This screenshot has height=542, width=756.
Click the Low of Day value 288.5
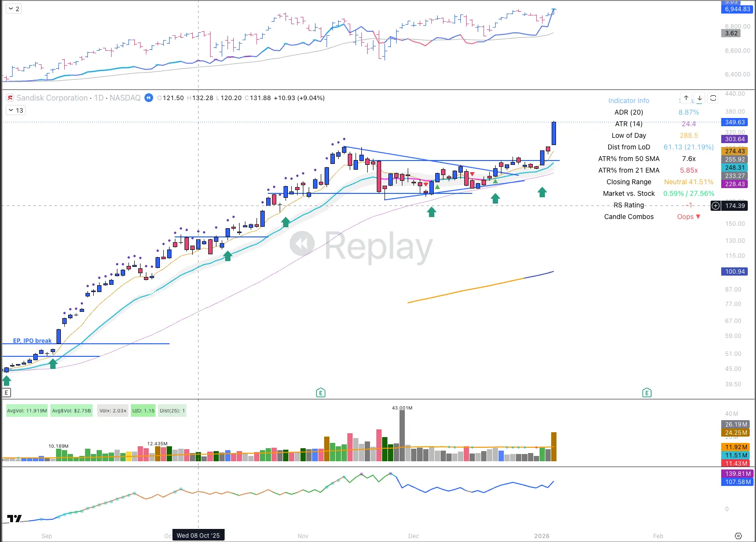tap(689, 135)
